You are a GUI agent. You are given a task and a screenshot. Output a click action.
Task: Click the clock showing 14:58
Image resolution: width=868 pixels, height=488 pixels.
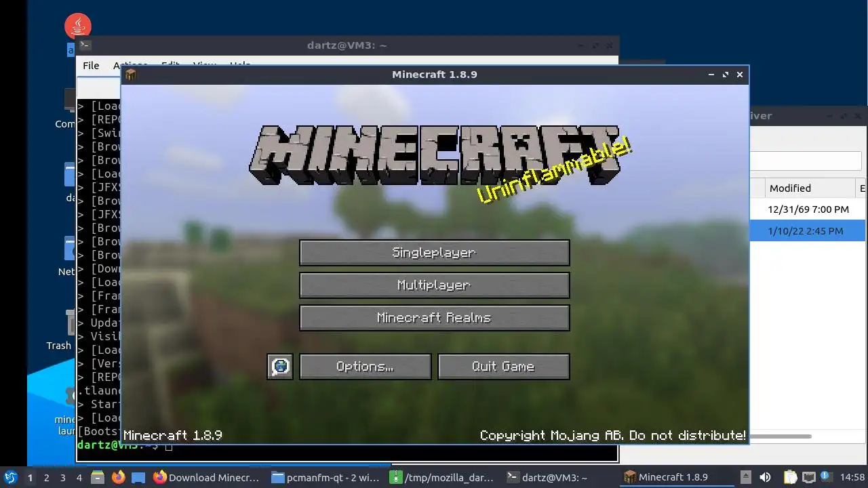coord(852,478)
